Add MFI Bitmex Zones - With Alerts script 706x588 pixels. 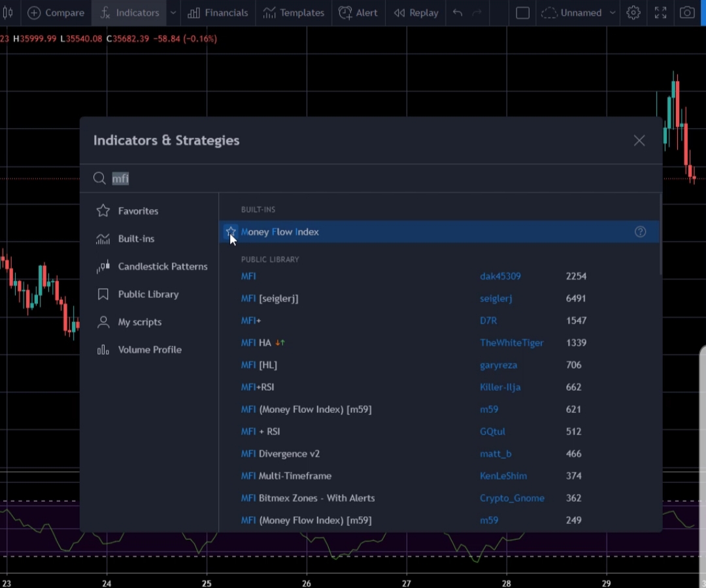[307, 498]
